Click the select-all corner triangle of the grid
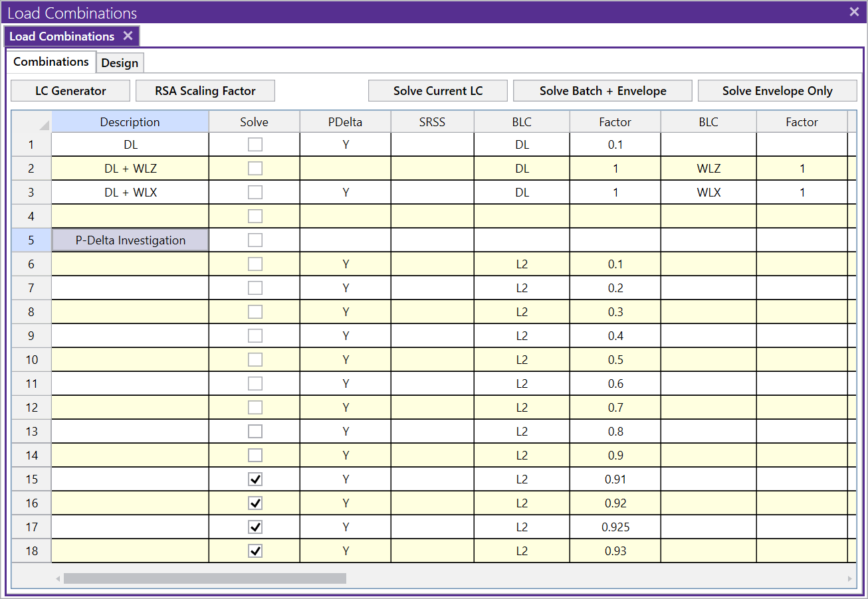The width and height of the screenshot is (868, 599). click(44, 126)
